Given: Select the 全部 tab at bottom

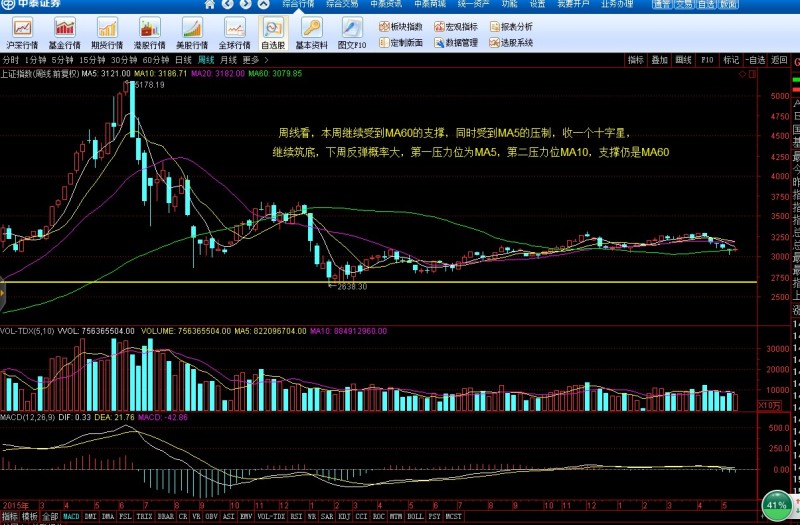Looking at the screenshot, I should 50,516.
